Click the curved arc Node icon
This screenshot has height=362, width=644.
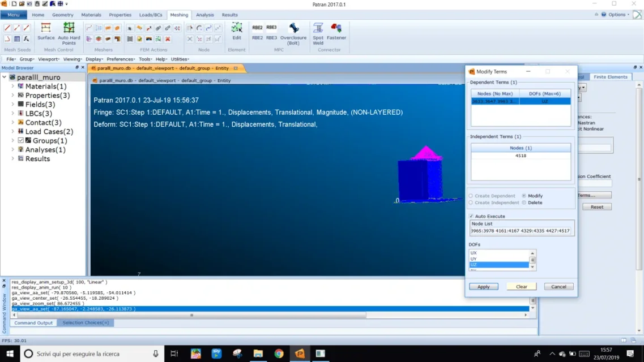click(x=199, y=28)
